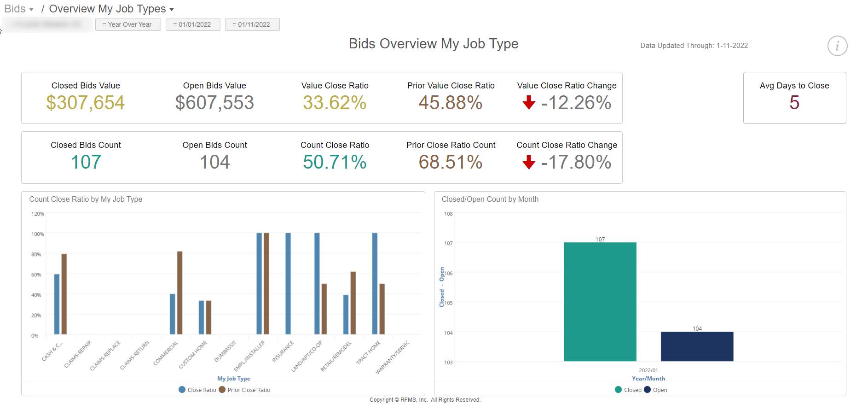868x404 pixels.
Task: Select the navy Open bar labeled 104
Action: click(697, 346)
